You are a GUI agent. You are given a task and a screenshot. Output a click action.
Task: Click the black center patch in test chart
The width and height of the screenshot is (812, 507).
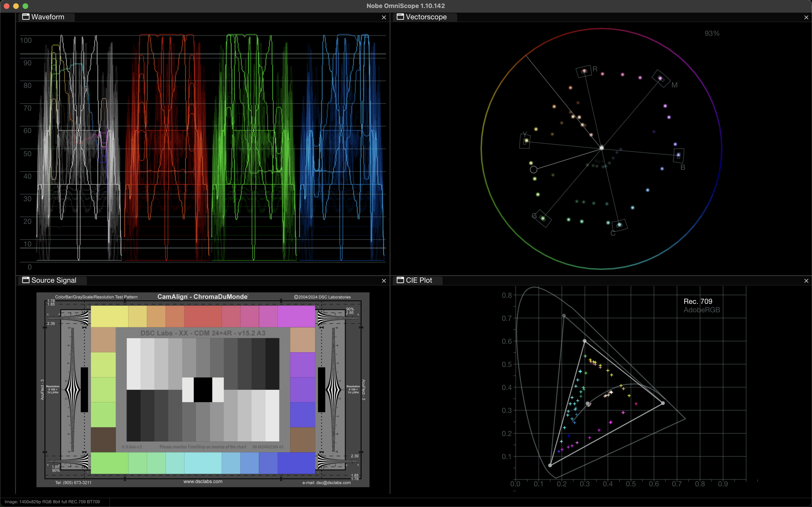tap(203, 390)
